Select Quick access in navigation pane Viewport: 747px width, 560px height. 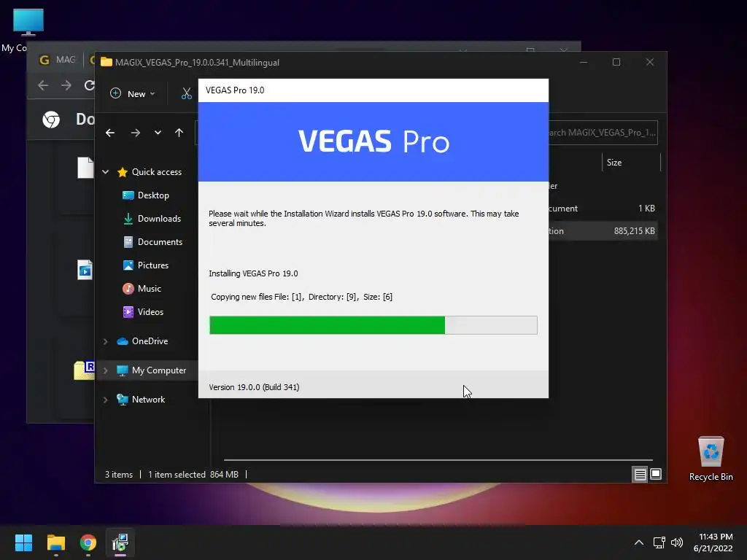pyautogui.click(x=157, y=172)
